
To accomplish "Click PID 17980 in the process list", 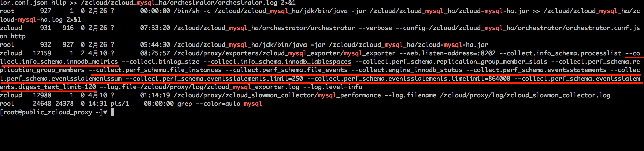I will (42, 95).
